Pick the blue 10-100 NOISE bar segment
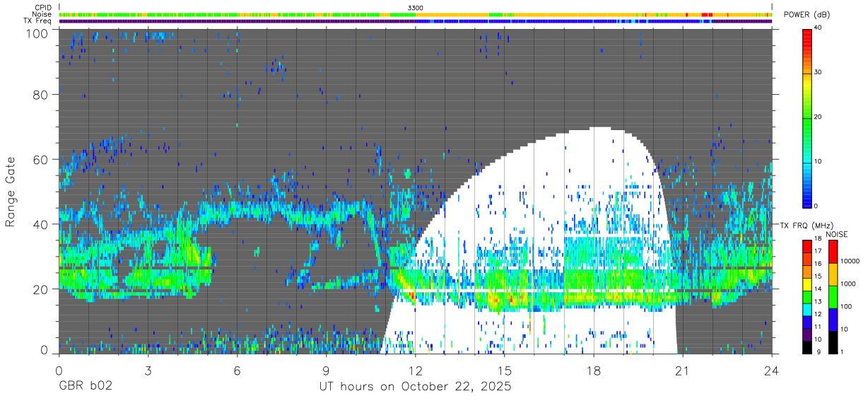The image size is (868, 401). 832,318
